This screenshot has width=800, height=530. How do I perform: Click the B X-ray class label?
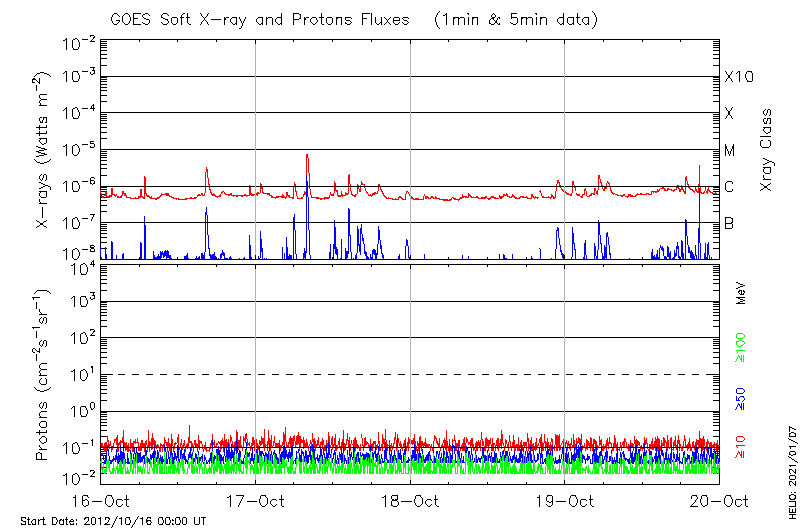(729, 223)
